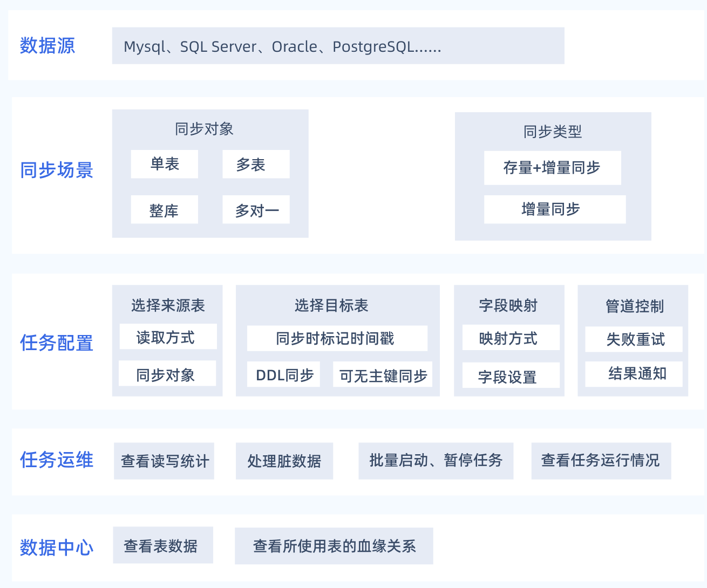Select the Mysql、SQL Server、Oracle、PostgreSQL box
The width and height of the screenshot is (707, 588).
point(338,46)
